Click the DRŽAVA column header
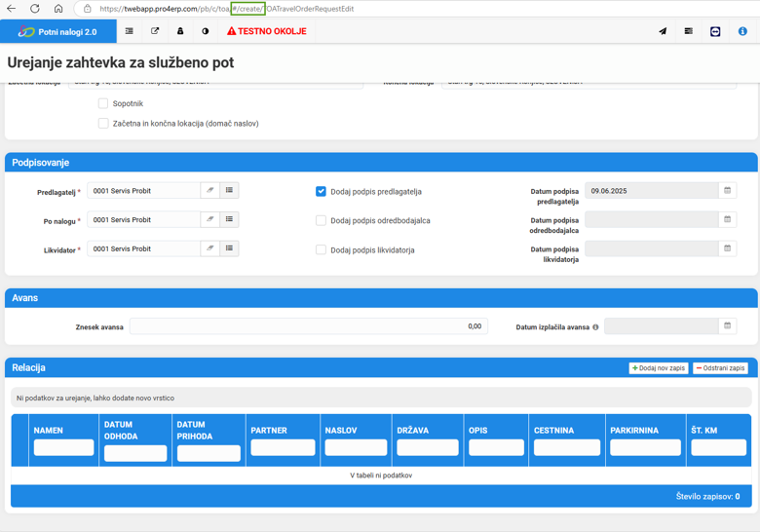 [x=413, y=431]
